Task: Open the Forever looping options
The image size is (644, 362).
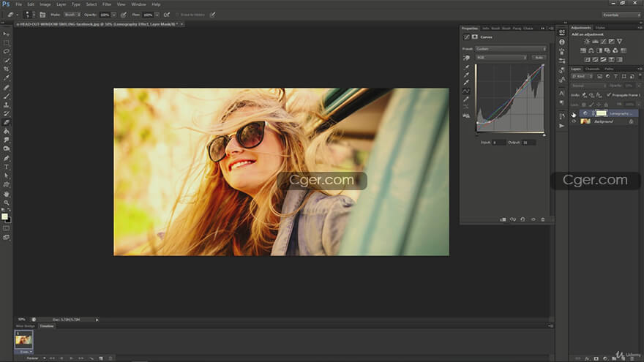Action: (x=34, y=358)
